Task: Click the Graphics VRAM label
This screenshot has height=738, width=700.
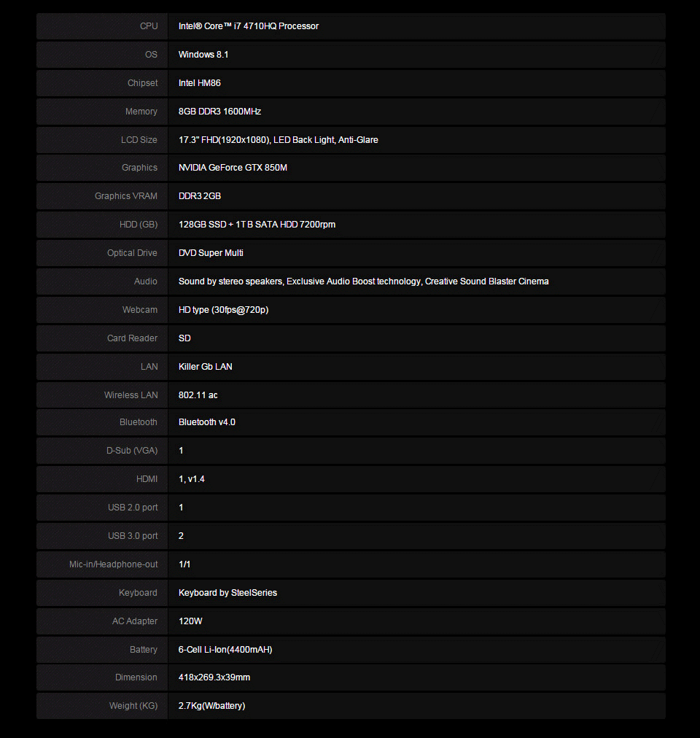Action: pos(125,196)
